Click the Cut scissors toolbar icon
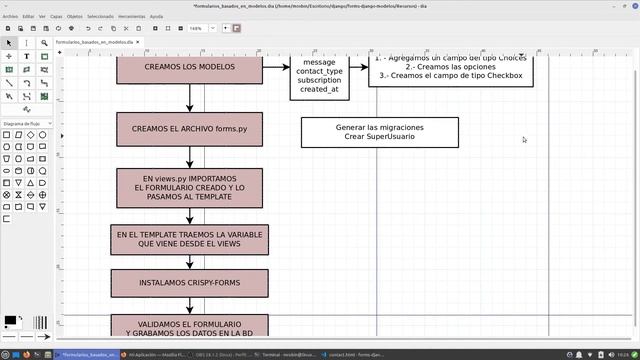Viewport: 640px width, 360px height. coord(126,29)
